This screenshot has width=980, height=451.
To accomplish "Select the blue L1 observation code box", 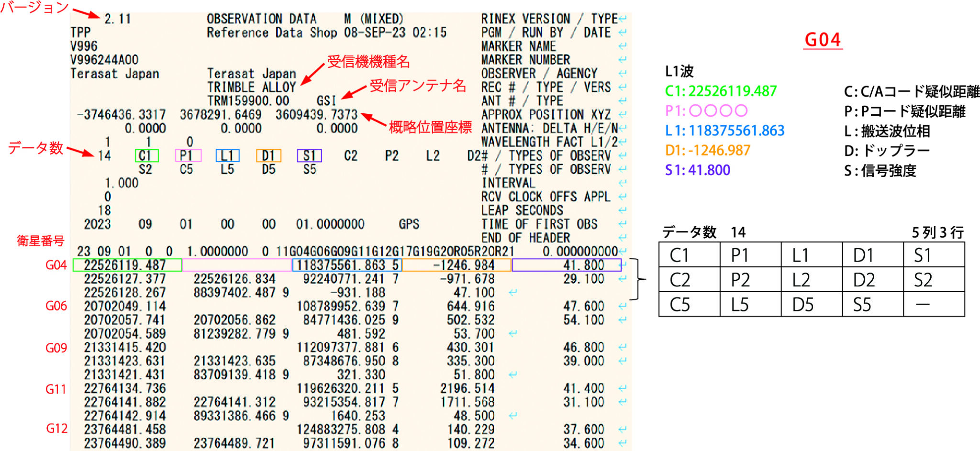I will pos(228,155).
